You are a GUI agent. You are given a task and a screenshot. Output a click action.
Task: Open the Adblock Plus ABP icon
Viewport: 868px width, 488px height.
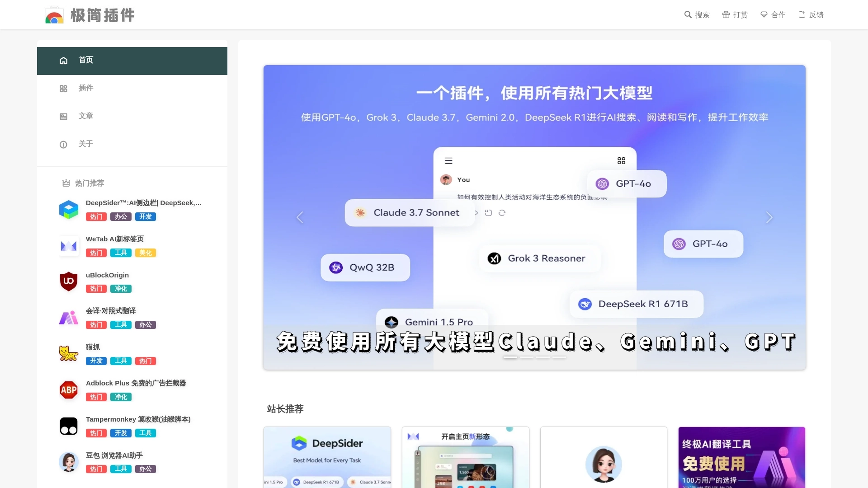pos(69,390)
